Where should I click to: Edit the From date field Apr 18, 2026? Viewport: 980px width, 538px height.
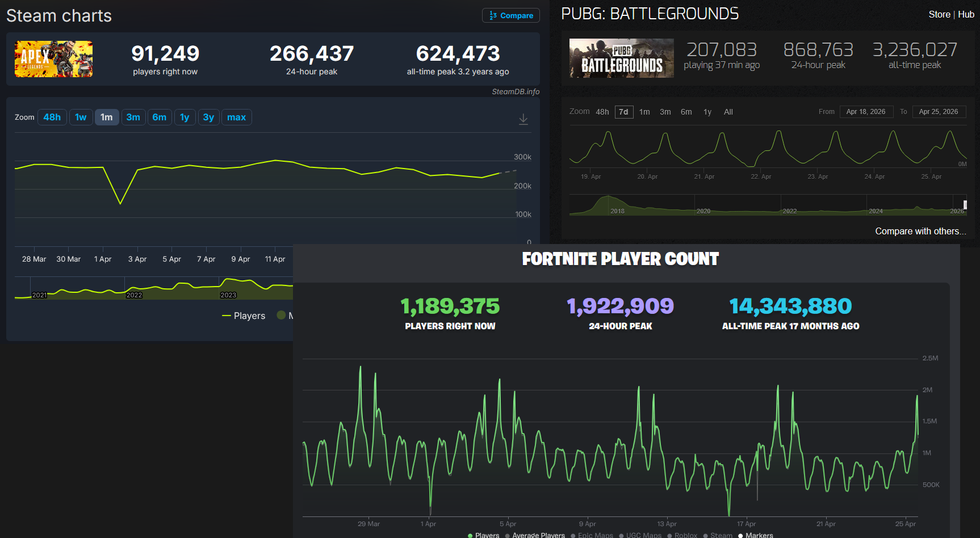(x=866, y=112)
